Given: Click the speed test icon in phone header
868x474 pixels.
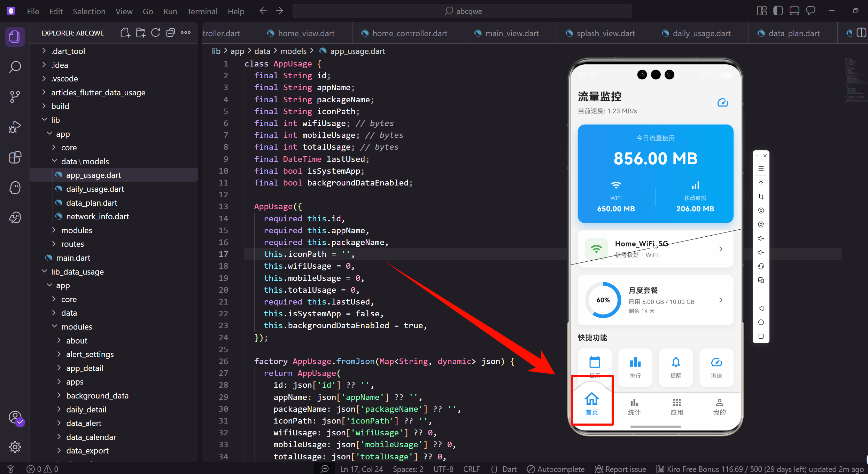Looking at the screenshot, I should pyautogui.click(x=723, y=103).
